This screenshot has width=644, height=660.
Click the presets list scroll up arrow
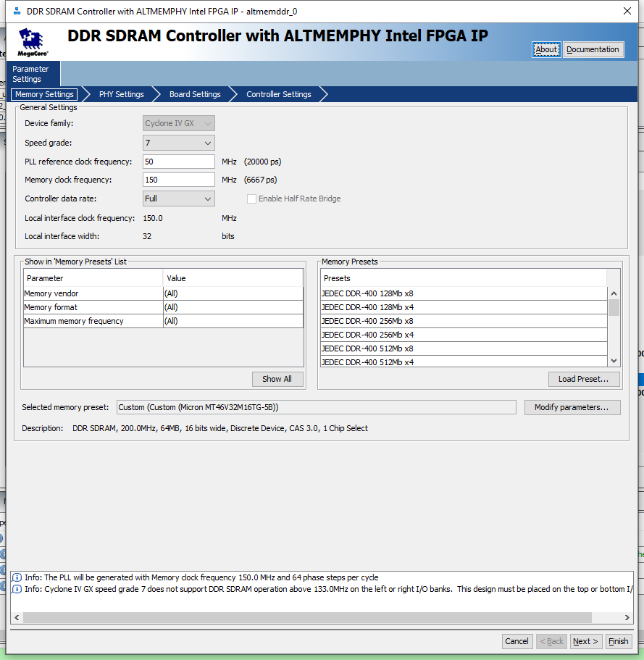(x=614, y=293)
